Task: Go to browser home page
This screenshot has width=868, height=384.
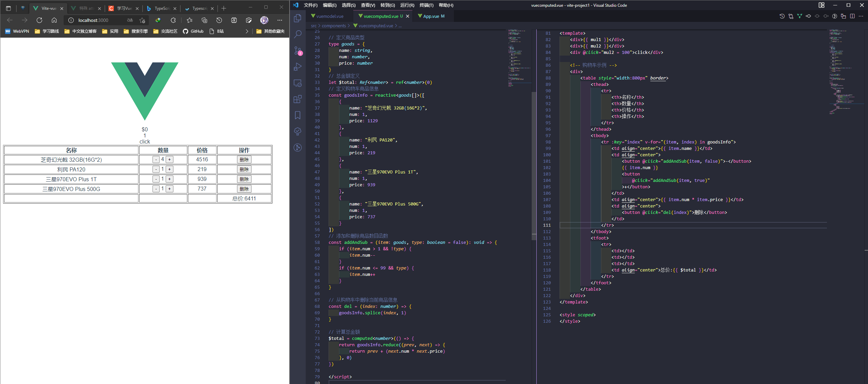Action: click(54, 20)
